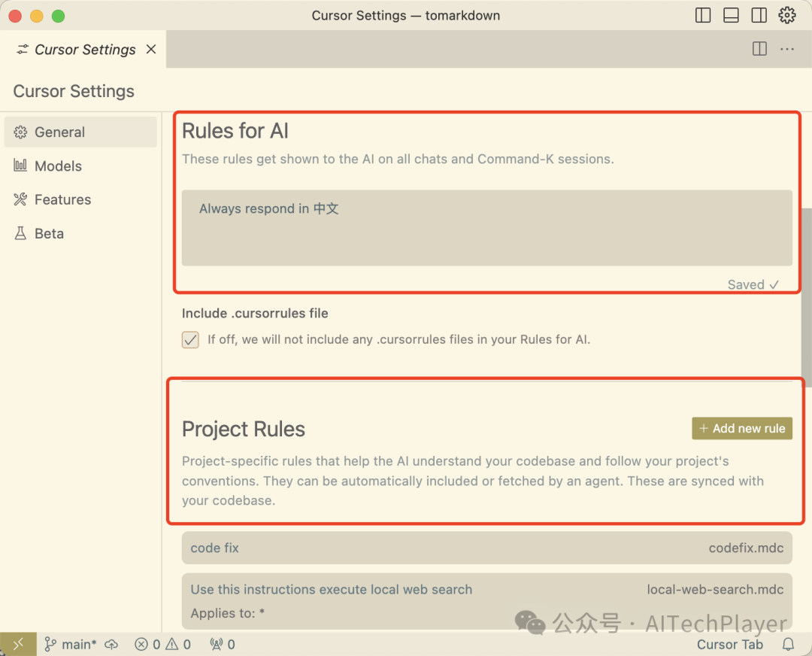Close window with red traffic light
Screen dimensions: 812x656
pyautogui.click(x=15, y=16)
